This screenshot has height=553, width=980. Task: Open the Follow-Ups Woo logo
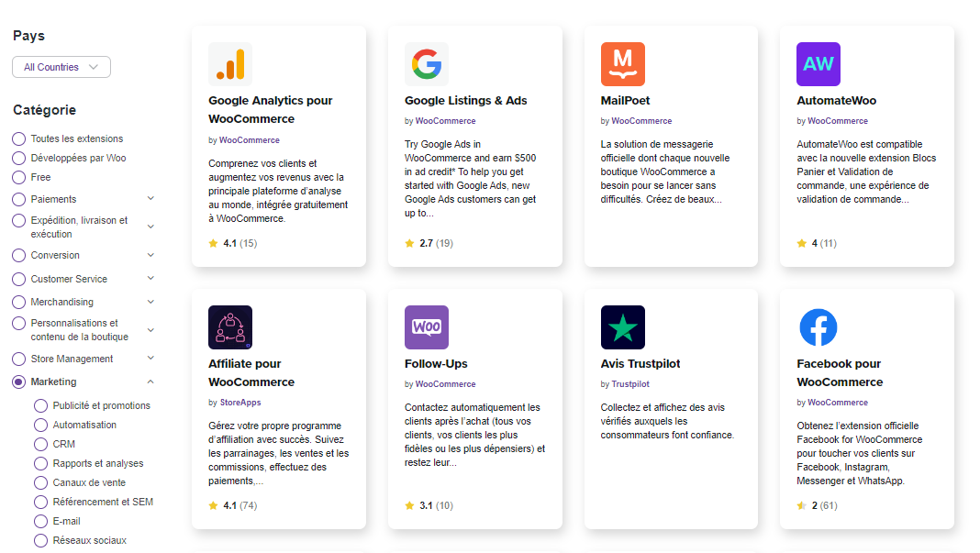point(427,327)
